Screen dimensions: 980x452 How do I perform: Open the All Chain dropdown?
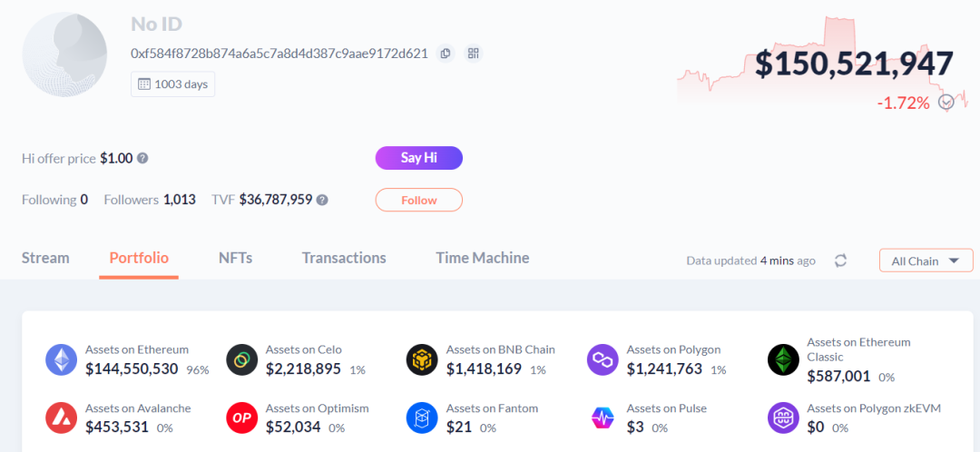(x=926, y=260)
